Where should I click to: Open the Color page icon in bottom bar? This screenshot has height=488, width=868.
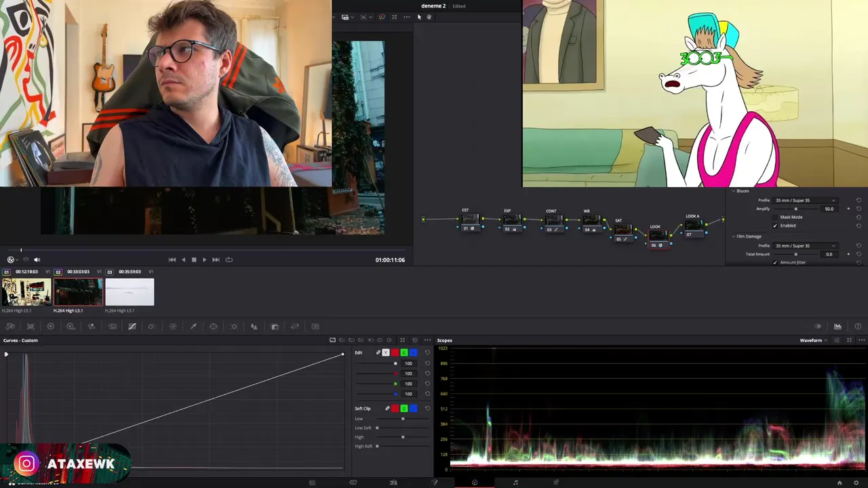click(475, 483)
